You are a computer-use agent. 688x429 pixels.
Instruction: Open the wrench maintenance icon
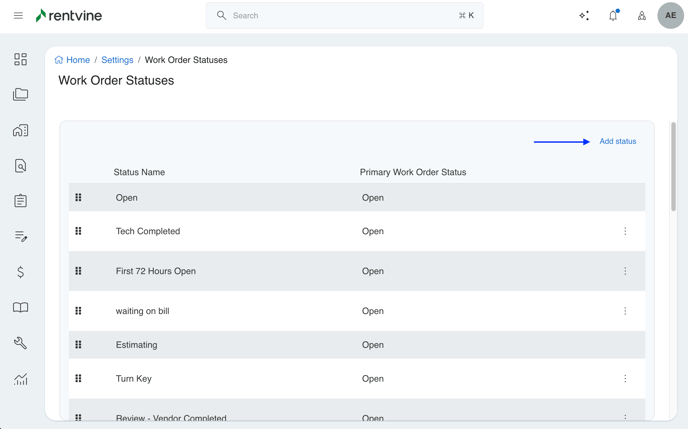(20, 343)
